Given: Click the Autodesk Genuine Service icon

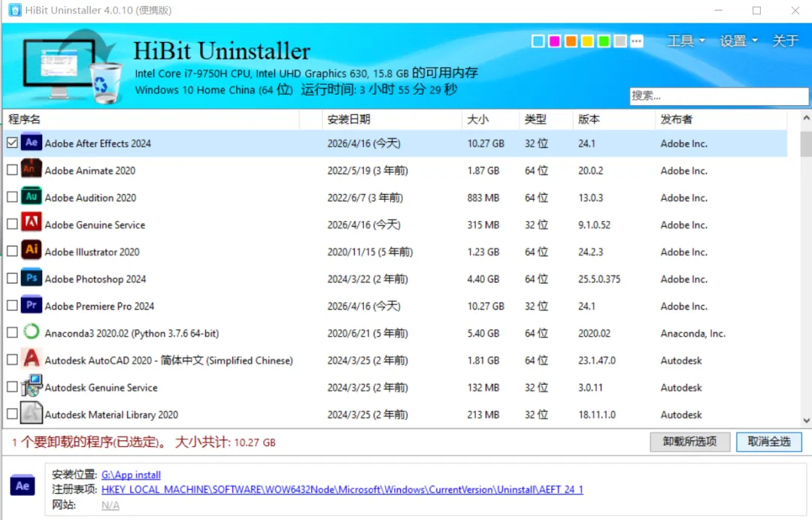Looking at the screenshot, I should tap(31, 386).
